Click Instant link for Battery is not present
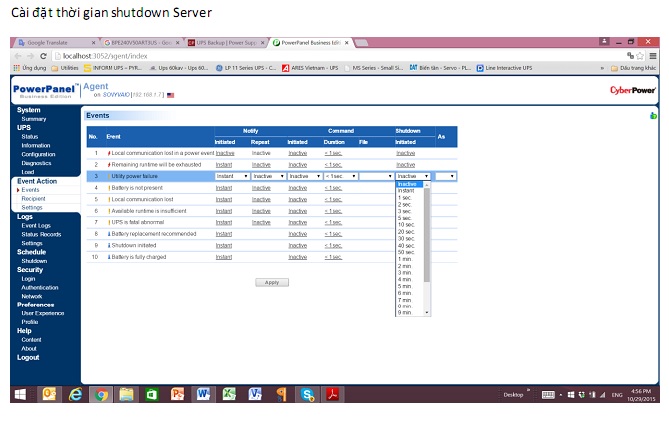 (225, 187)
